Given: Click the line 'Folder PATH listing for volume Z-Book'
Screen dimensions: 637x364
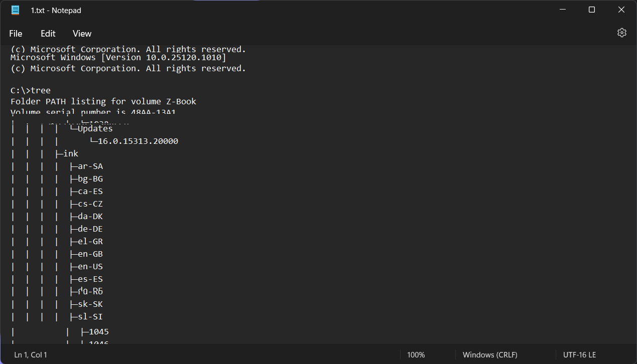Looking at the screenshot, I should (103, 101).
